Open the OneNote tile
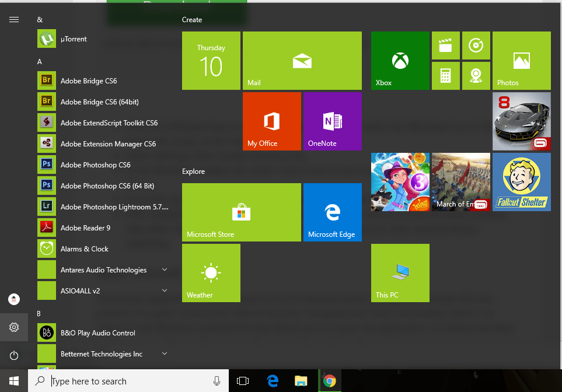The width and height of the screenshot is (562, 392). tap(333, 121)
